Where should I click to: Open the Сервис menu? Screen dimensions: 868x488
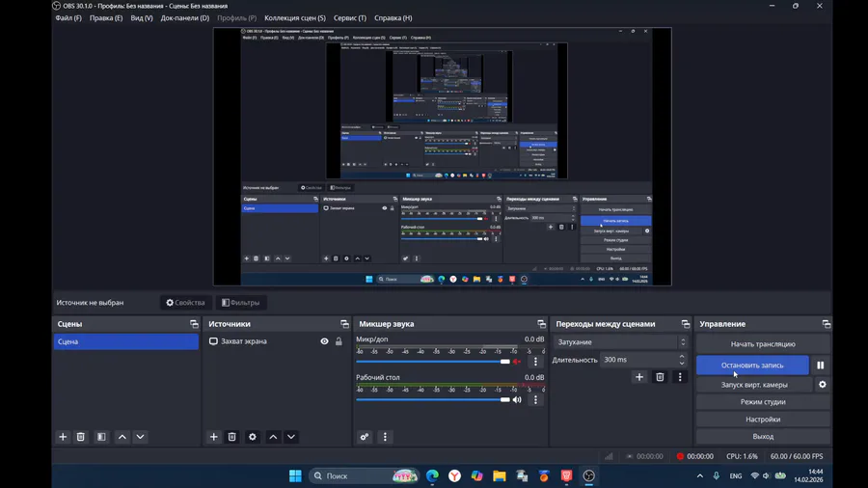tap(350, 17)
